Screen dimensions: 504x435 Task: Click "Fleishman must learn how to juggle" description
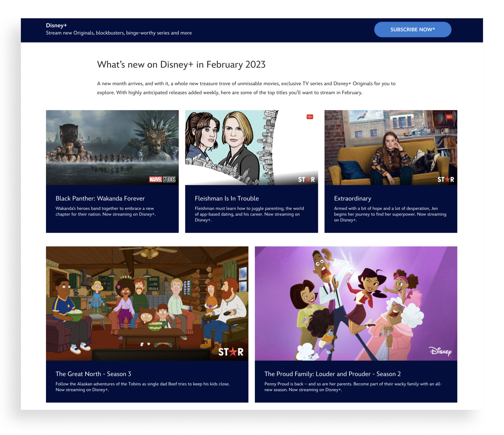[249, 214]
